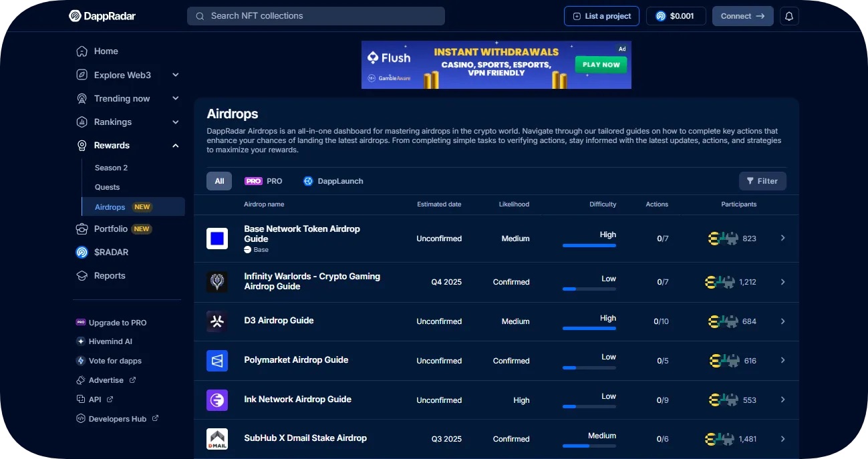Viewport: 868px width, 459px height.
Task: Open the DappRadar home logo
Action: click(x=102, y=15)
